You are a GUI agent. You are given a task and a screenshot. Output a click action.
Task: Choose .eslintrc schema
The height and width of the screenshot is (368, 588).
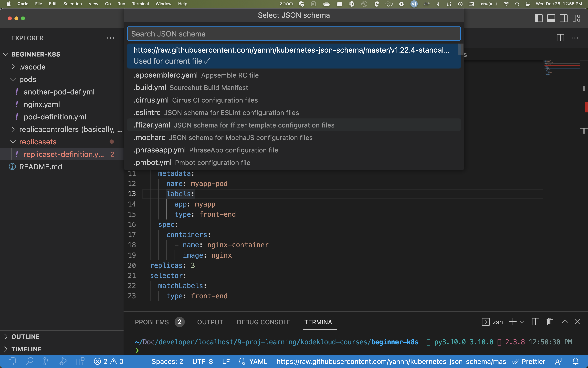click(294, 112)
